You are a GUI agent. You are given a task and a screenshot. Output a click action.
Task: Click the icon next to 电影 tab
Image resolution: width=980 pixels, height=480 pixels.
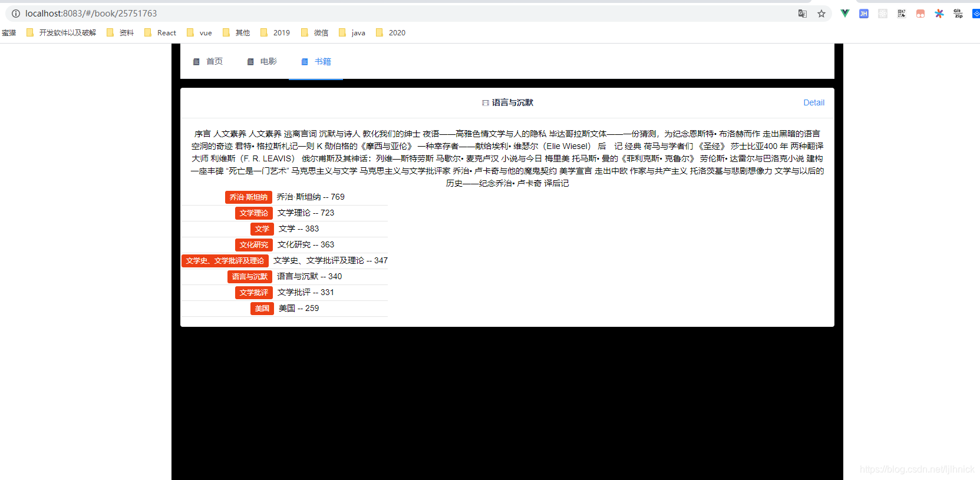pos(250,62)
